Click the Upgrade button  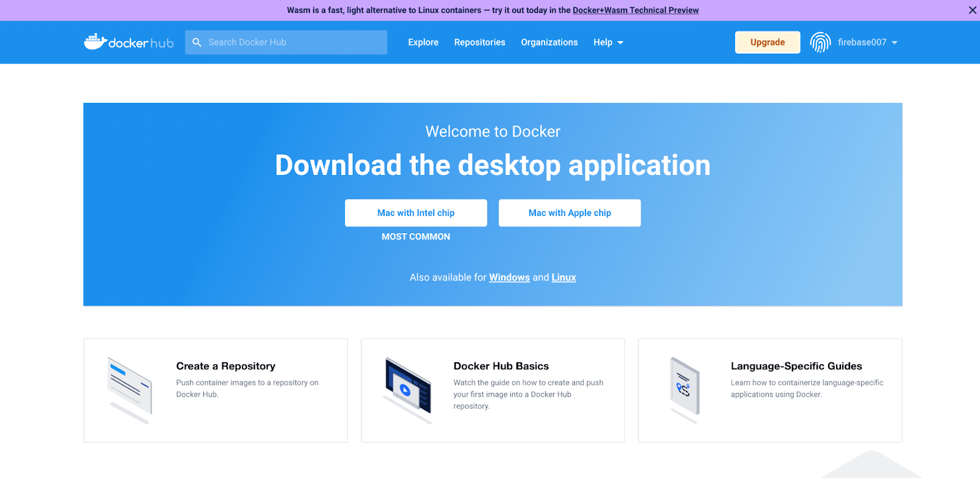(767, 42)
